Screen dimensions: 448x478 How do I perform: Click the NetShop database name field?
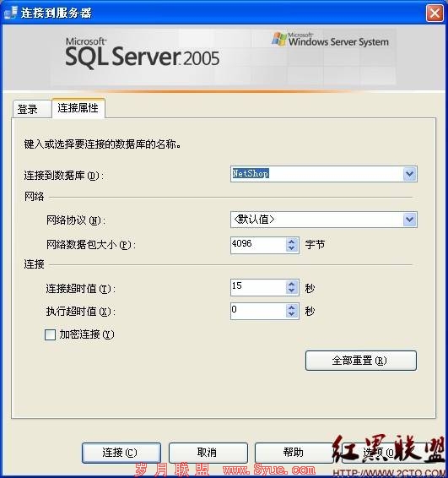(316, 174)
